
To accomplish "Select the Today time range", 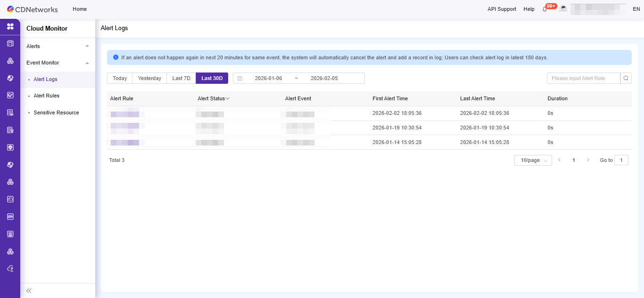I will [120, 78].
